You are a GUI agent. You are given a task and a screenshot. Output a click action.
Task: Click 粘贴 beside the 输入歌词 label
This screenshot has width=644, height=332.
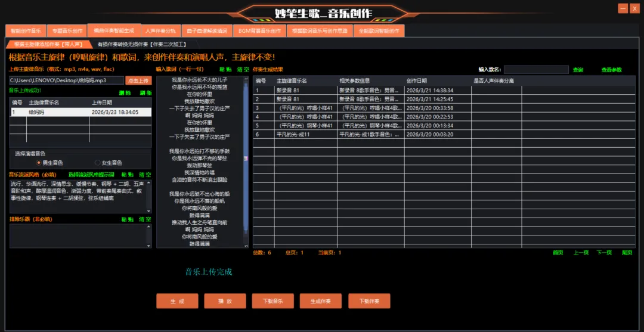pyautogui.click(x=225, y=70)
